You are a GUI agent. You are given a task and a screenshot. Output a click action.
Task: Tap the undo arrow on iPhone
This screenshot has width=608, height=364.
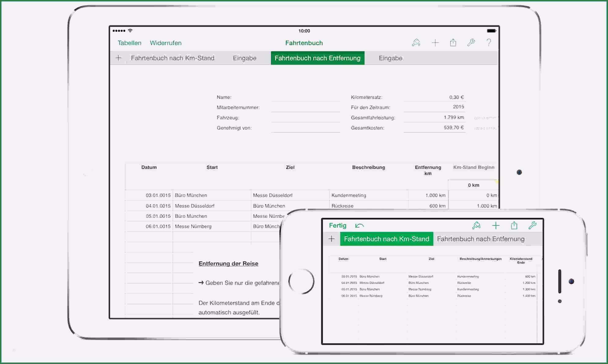click(x=359, y=226)
